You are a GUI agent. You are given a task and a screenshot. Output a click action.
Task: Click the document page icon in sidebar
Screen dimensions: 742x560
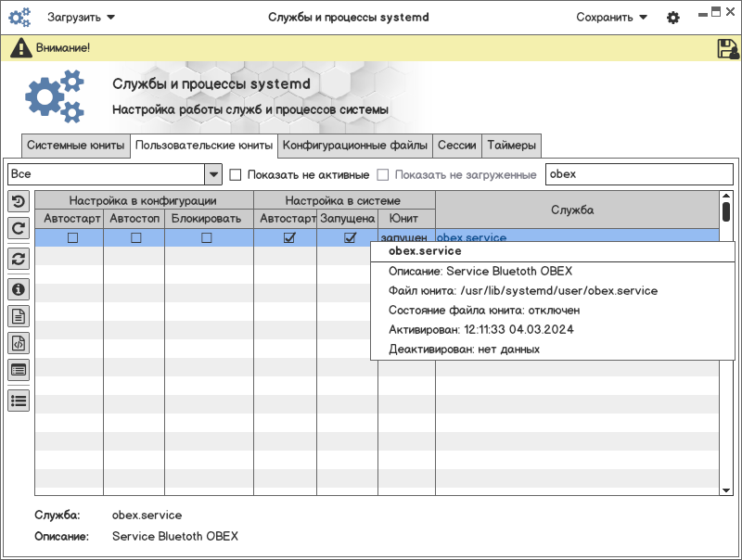click(19, 316)
